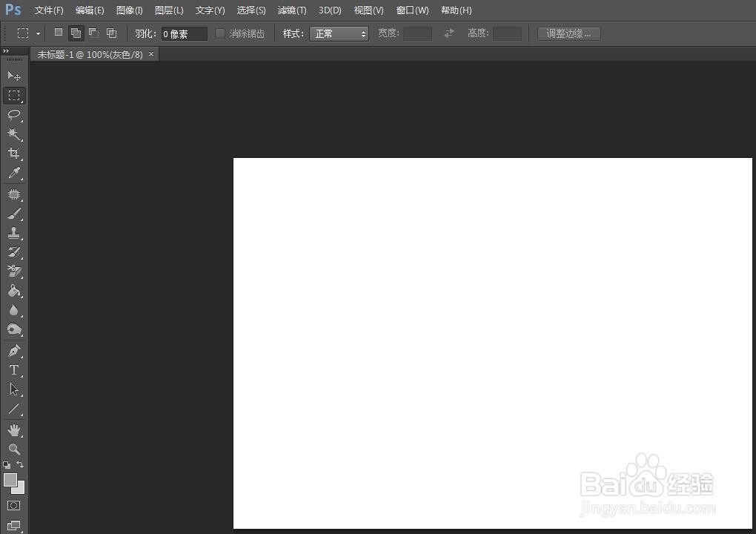Toggle the 消除锯齿 checkbox
This screenshot has height=534, width=756.
click(x=220, y=33)
